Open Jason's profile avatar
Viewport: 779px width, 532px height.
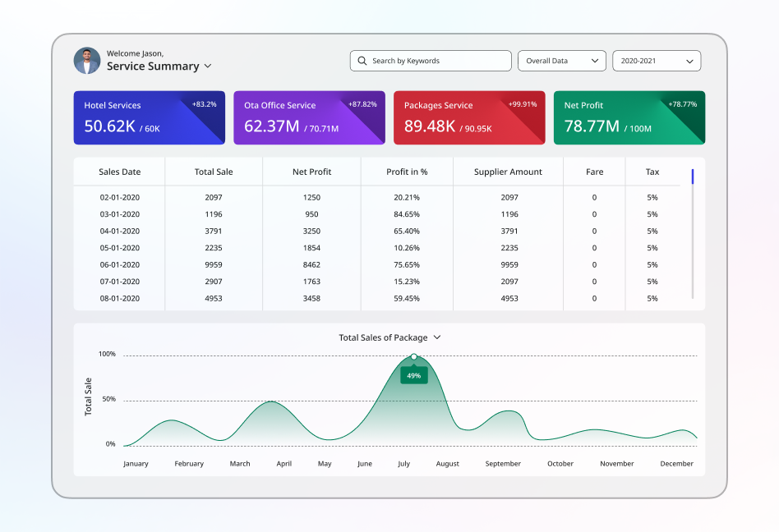point(87,61)
